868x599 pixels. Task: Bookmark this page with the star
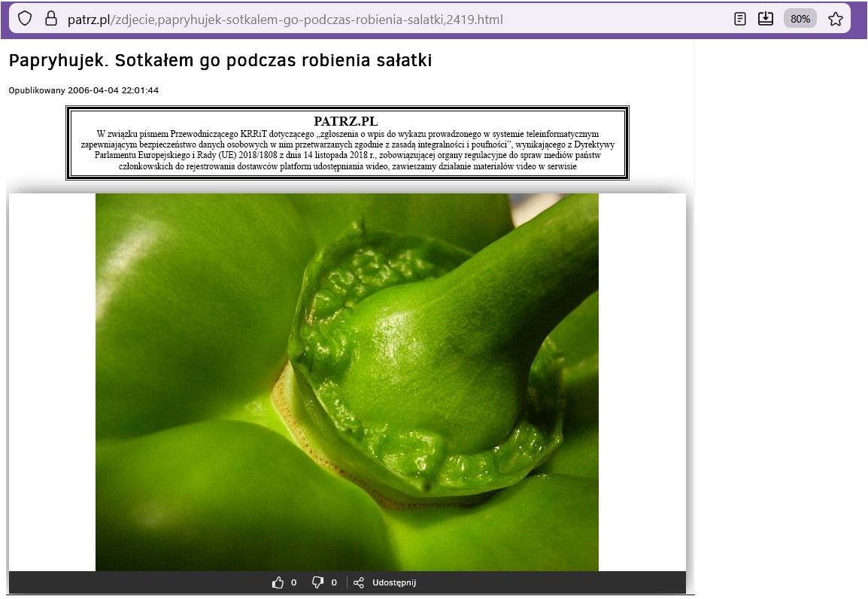point(835,19)
